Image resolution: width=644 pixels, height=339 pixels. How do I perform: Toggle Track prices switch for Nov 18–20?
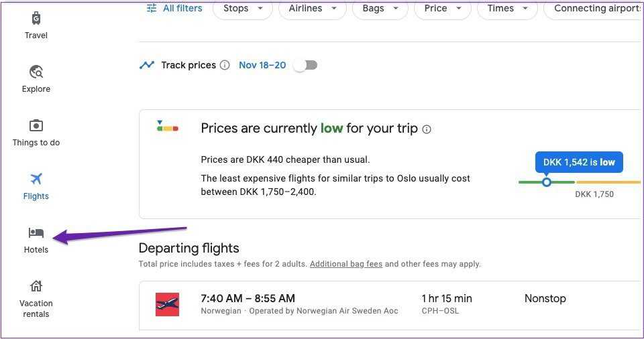coord(305,65)
